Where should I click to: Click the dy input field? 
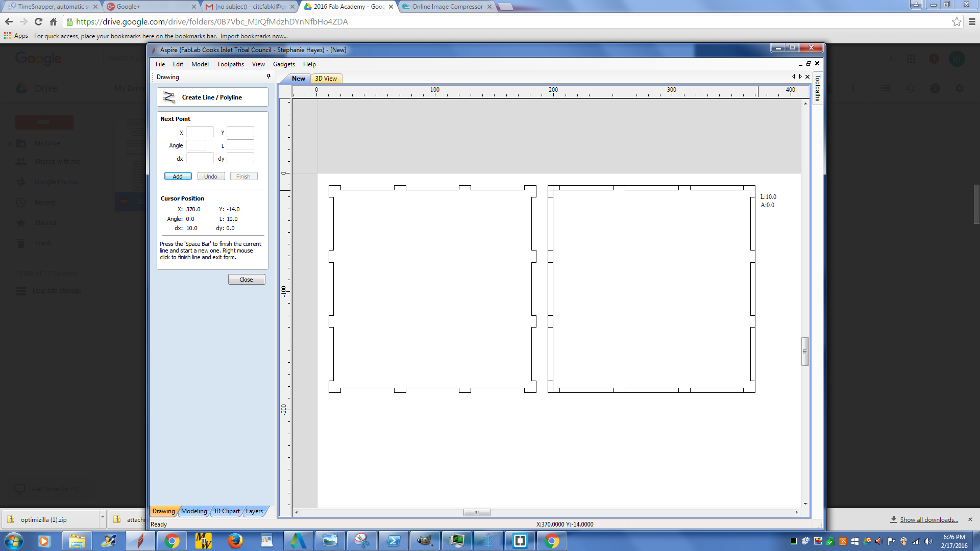240,158
